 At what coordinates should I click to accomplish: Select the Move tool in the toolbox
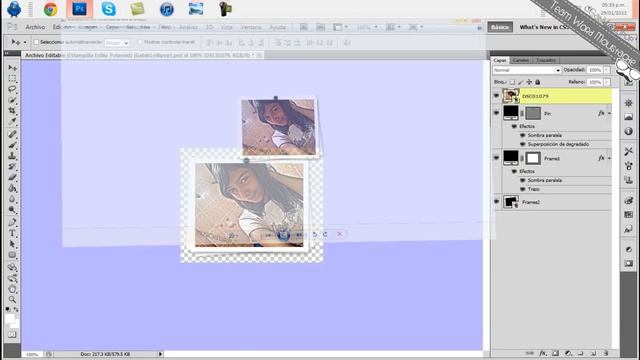tap(13, 67)
